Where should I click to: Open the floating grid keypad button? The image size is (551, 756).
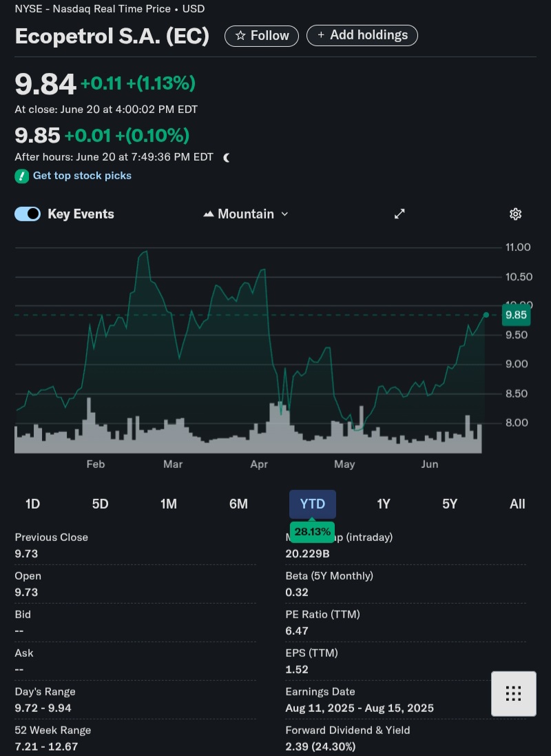point(513,693)
